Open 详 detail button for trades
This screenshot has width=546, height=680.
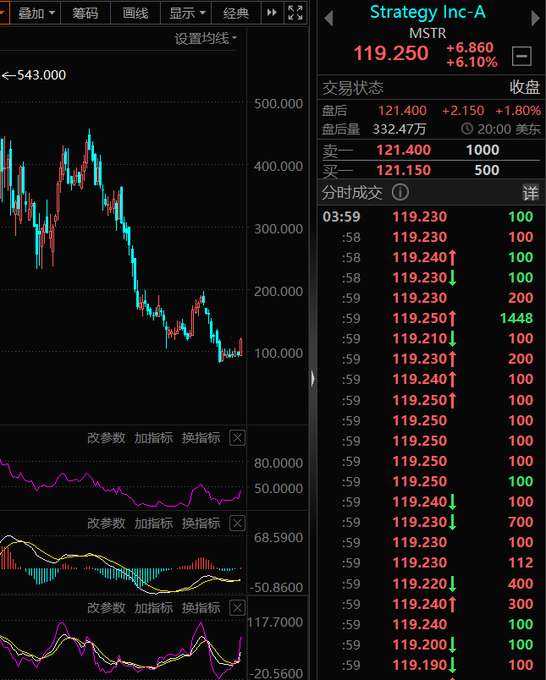point(530,193)
